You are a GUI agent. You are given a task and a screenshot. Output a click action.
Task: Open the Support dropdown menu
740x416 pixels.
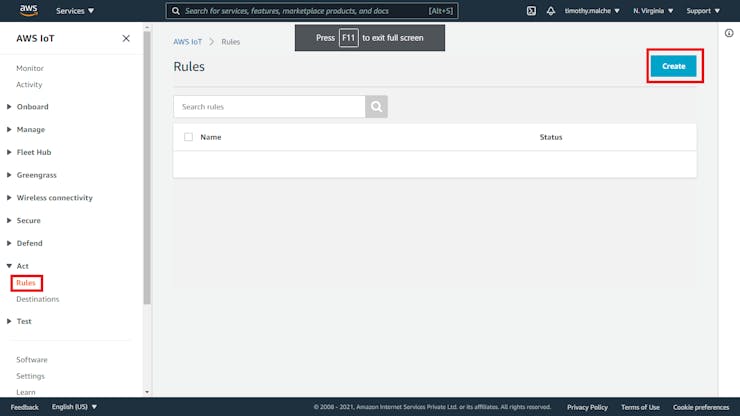point(703,11)
